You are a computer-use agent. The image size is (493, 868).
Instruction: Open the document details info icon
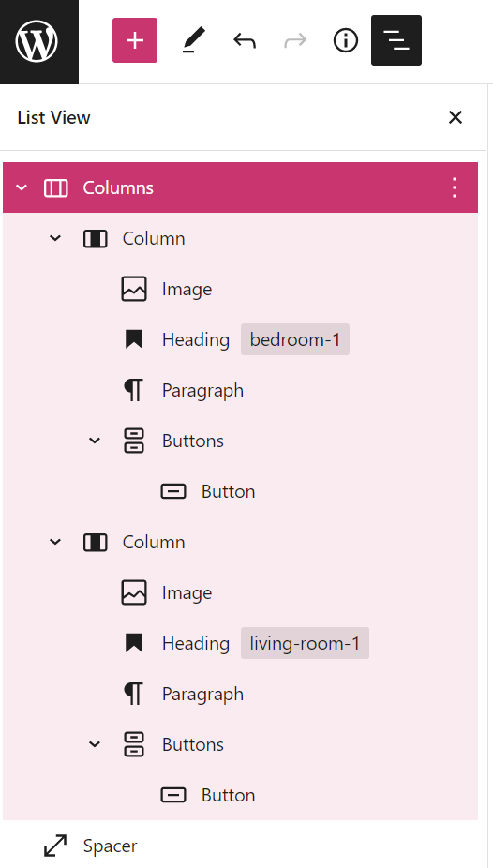[x=346, y=40]
